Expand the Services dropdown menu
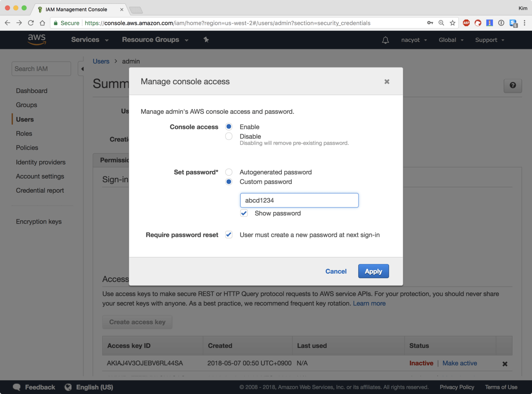Image resolution: width=532 pixels, height=394 pixels. (x=89, y=40)
